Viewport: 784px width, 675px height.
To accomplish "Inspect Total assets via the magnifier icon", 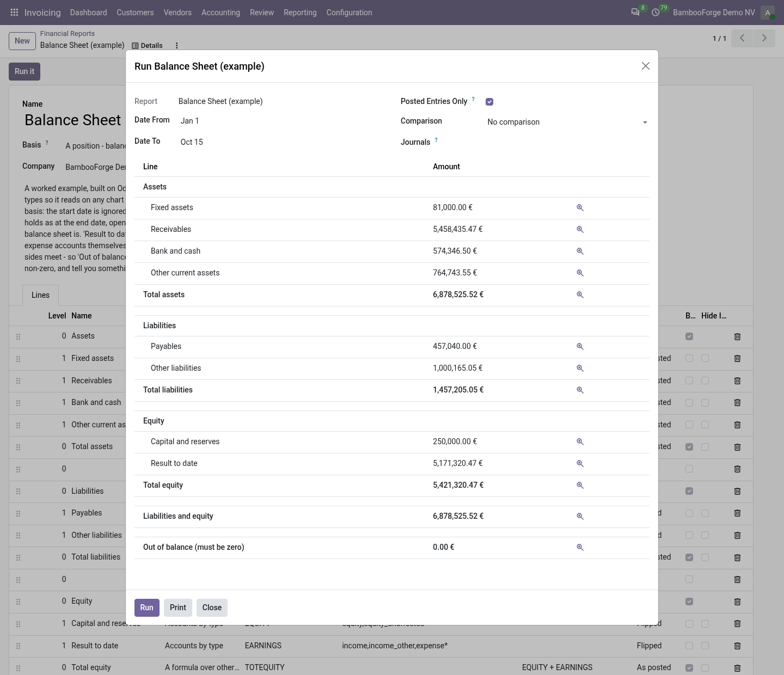I will coord(580,295).
